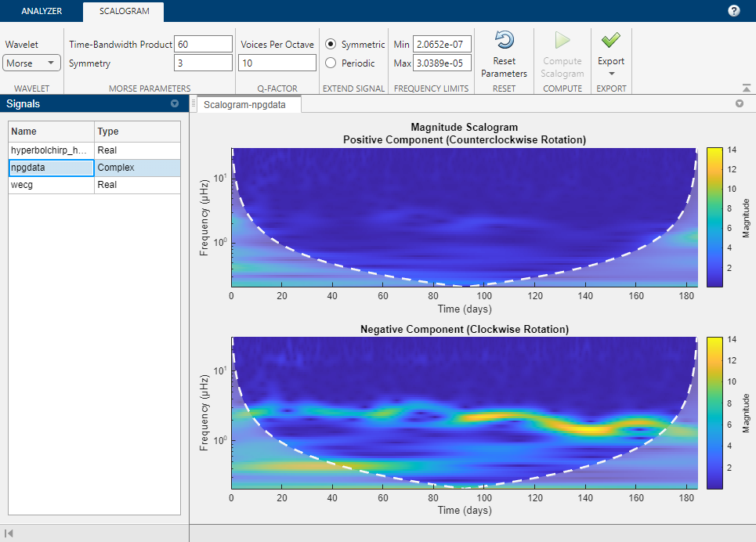The image size is (756, 542).
Task: Open the Help question mark icon
Action: 733,11
